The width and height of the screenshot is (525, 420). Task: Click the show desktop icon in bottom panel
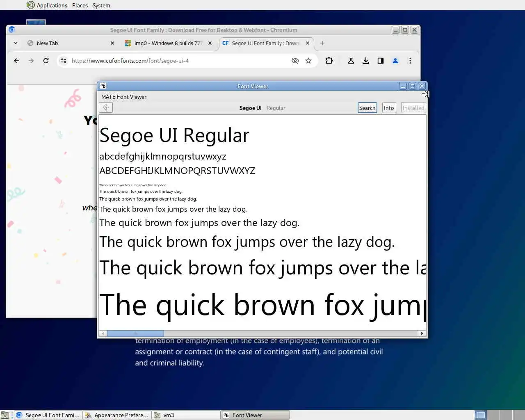pyautogui.click(x=5, y=415)
